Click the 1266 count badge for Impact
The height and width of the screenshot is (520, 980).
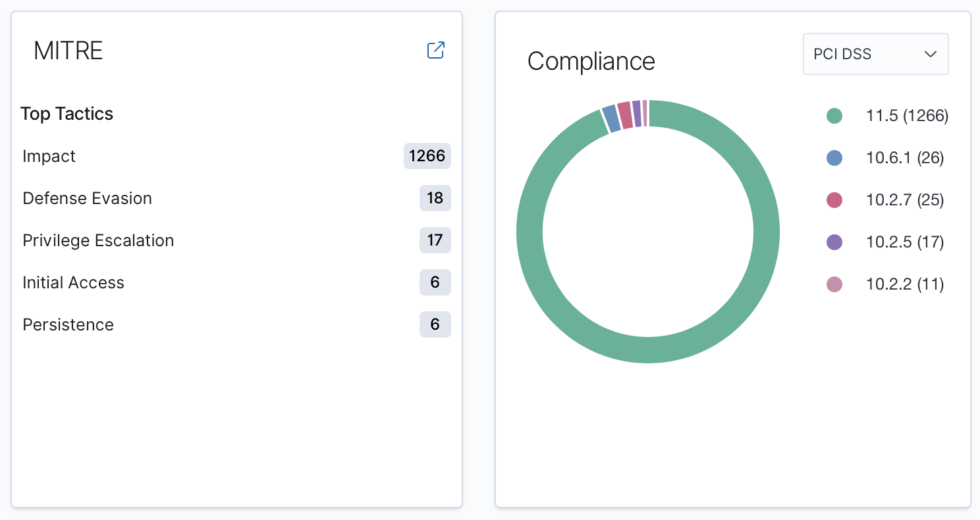pyautogui.click(x=427, y=156)
